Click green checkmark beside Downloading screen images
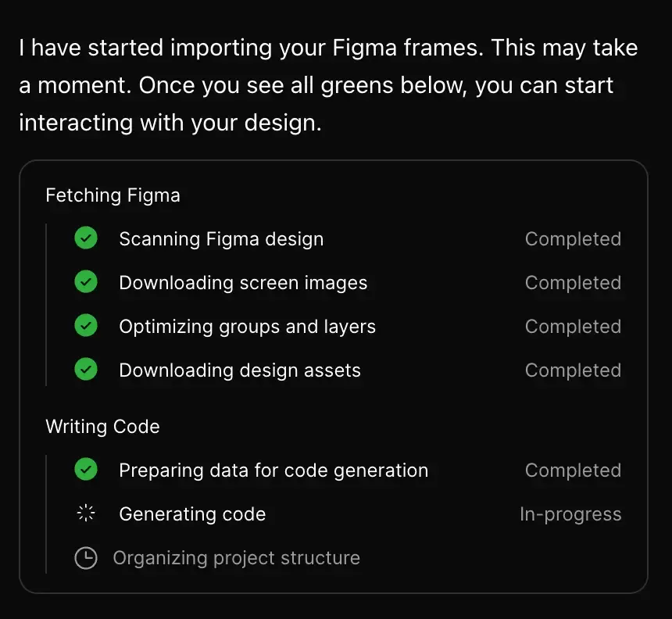The width and height of the screenshot is (672, 619). [86, 281]
